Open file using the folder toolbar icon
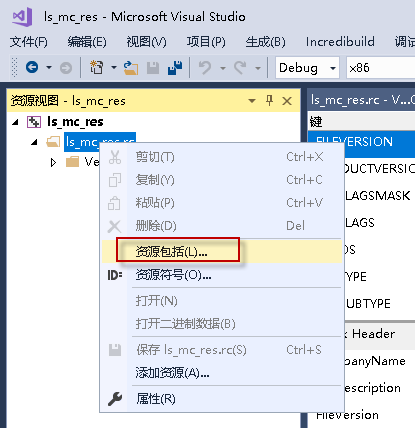415x428 pixels. (130, 68)
